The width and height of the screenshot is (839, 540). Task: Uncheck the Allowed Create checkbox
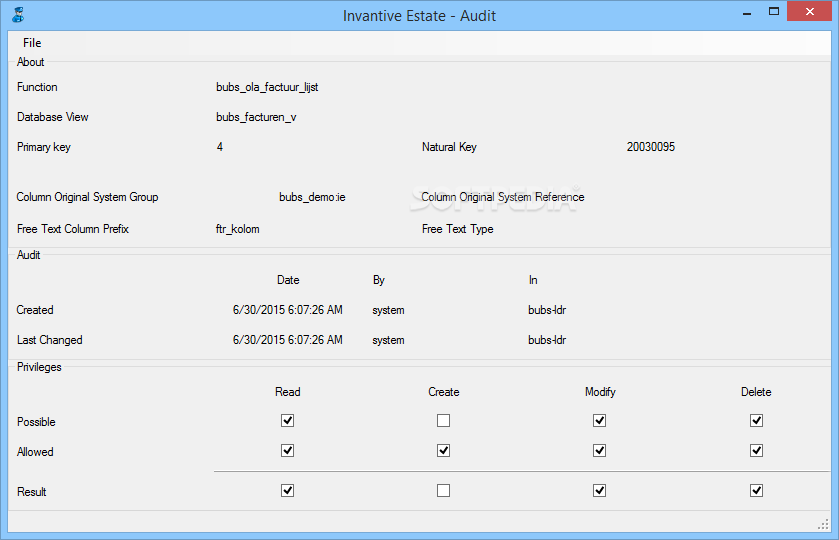[443, 451]
